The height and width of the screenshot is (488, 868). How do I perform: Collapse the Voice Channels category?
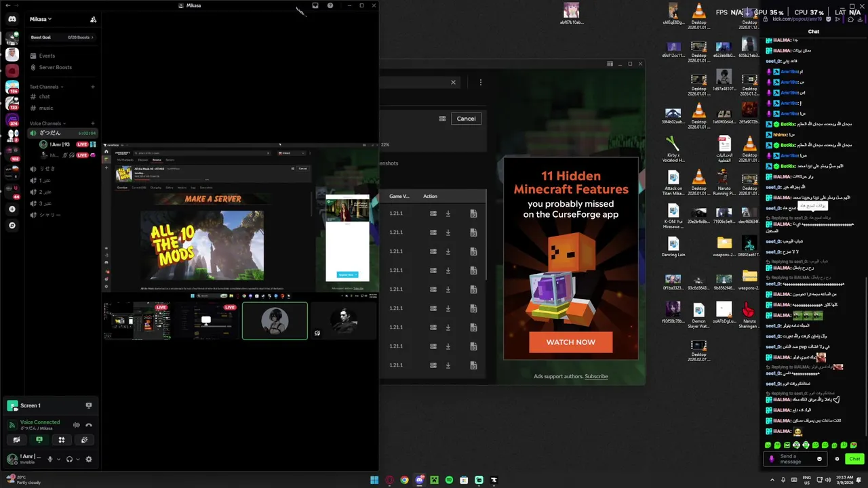47,123
